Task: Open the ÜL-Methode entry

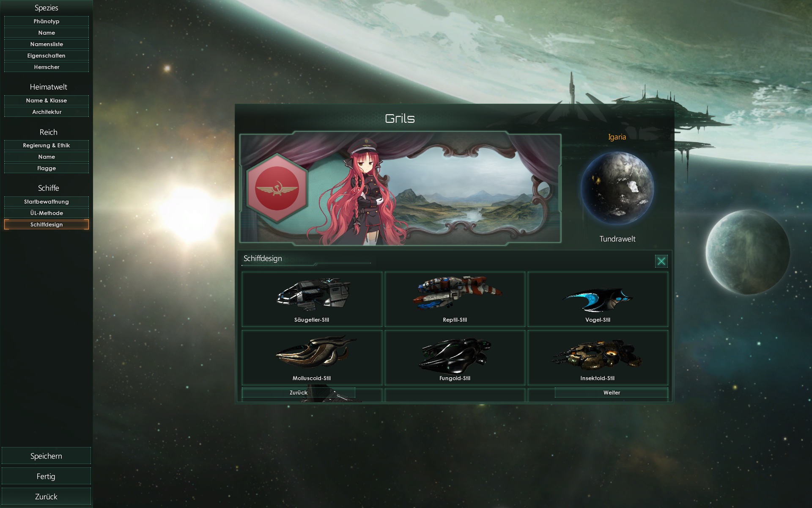Action: (47, 213)
